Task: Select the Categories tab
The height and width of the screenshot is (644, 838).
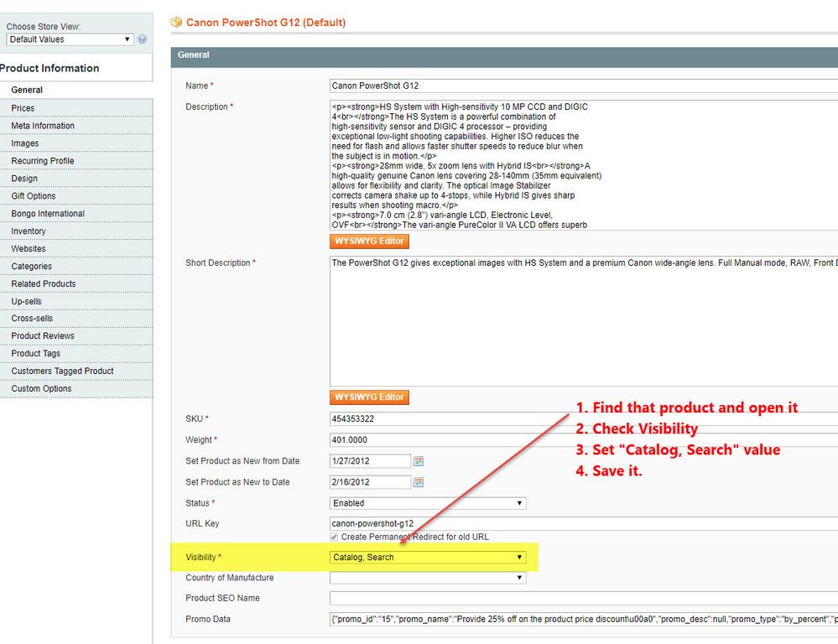Action: tap(31, 267)
